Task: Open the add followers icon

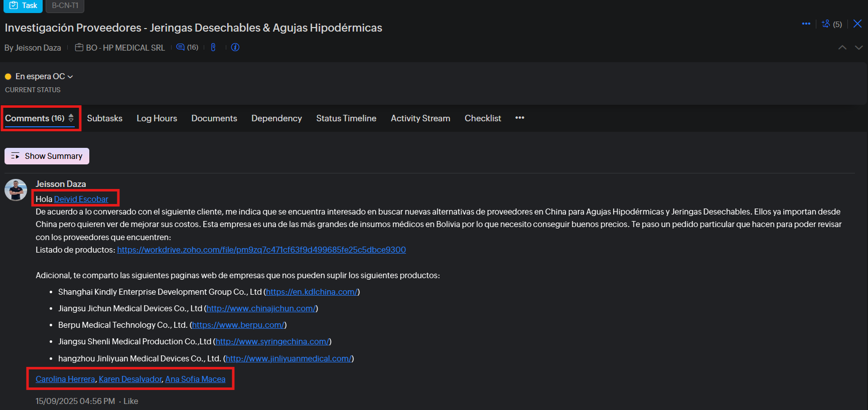Action: [x=826, y=24]
